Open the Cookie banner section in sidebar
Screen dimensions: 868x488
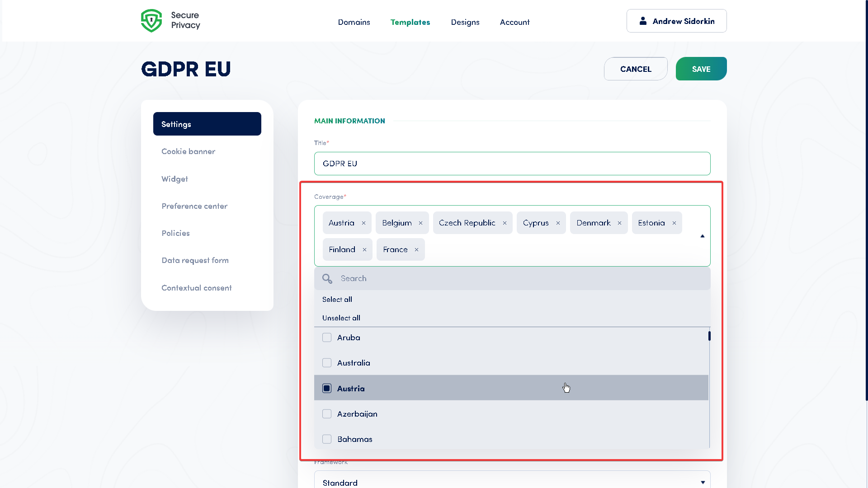(x=189, y=151)
